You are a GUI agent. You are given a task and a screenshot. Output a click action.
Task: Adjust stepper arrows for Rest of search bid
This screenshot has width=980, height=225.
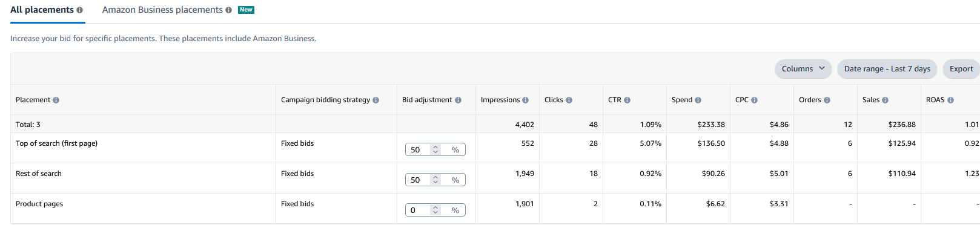click(435, 180)
